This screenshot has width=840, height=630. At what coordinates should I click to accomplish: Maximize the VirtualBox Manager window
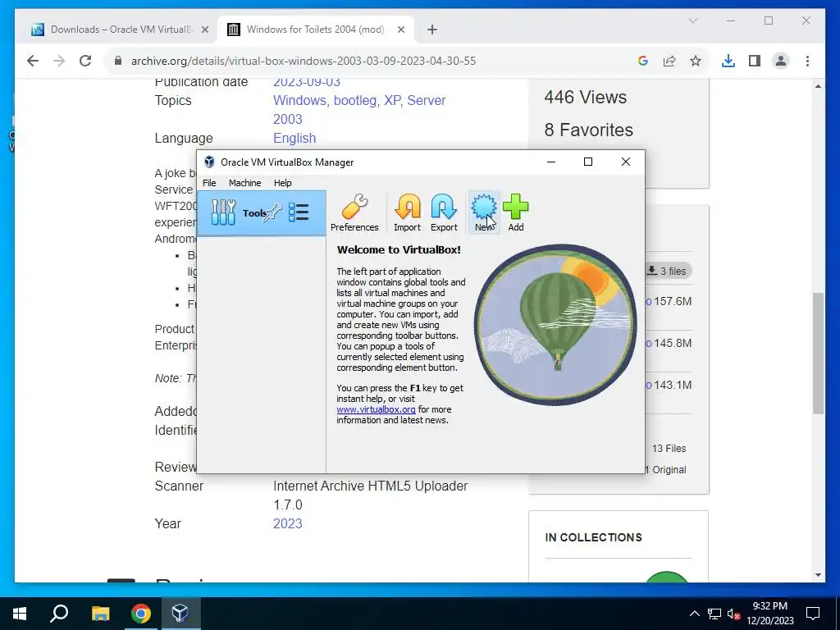(587, 162)
